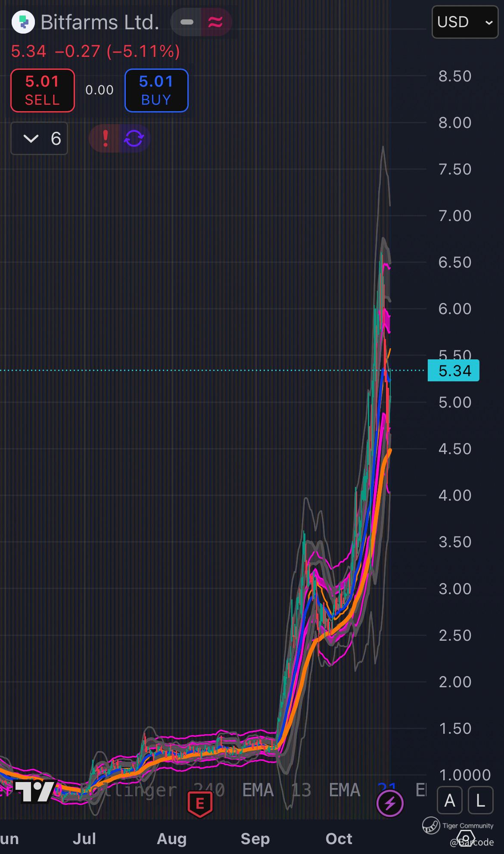This screenshot has height=854, width=504.
Task: Tap the pink approximately-equal compare icon
Action: click(x=215, y=22)
